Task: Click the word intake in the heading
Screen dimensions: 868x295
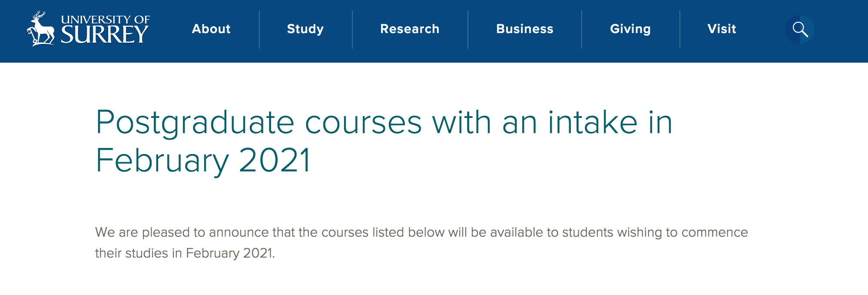Action: (x=593, y=123)
